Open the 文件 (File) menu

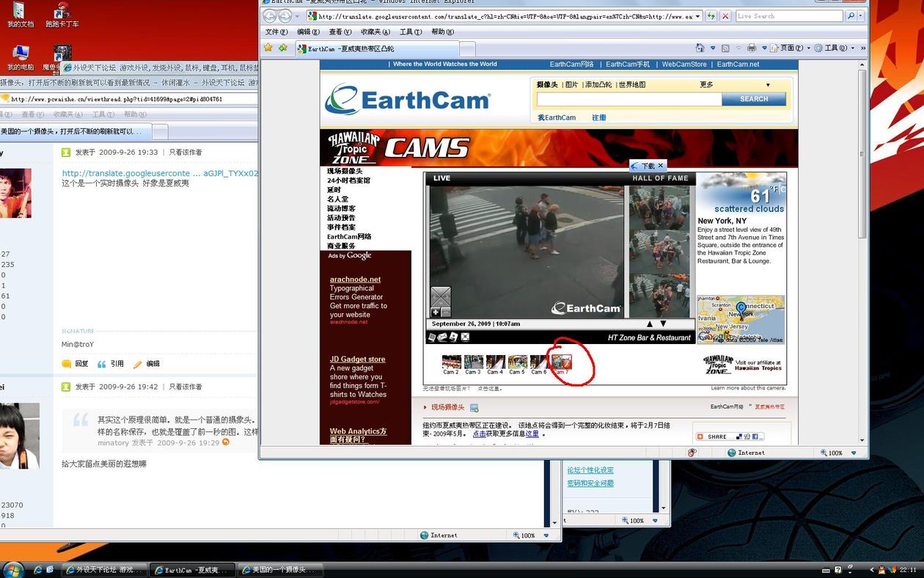click(276, 32)
